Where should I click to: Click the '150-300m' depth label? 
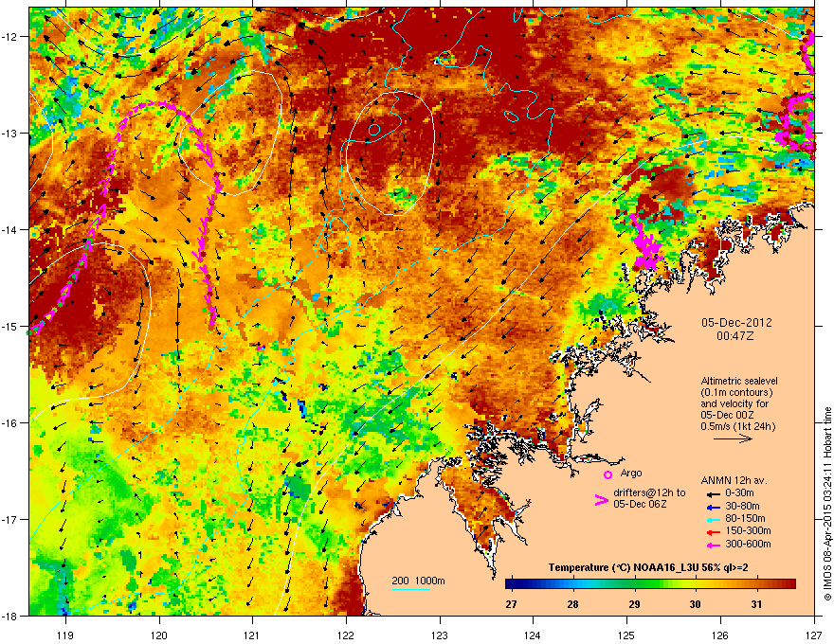748,530
